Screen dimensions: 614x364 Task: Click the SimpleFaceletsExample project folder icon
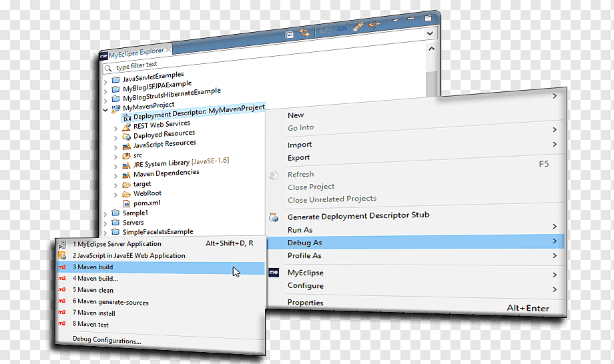tap(115, 232)
